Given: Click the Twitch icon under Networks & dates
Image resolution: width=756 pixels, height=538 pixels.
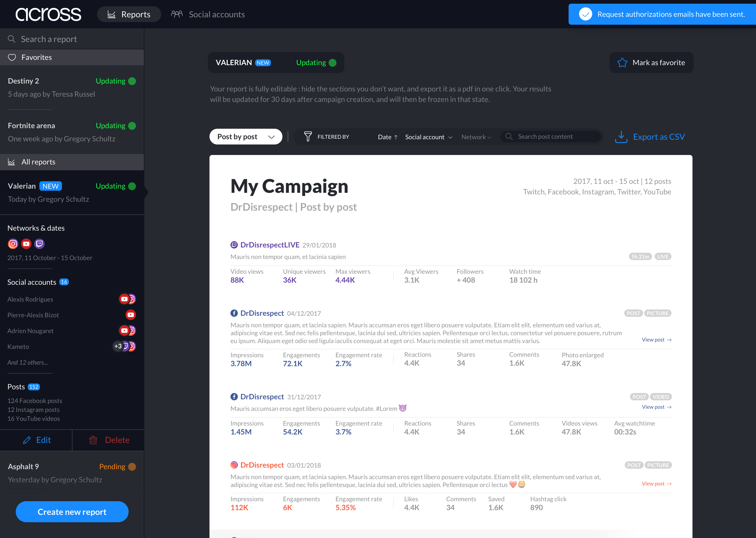Looking at the screenshot, I should click(39, 244).
